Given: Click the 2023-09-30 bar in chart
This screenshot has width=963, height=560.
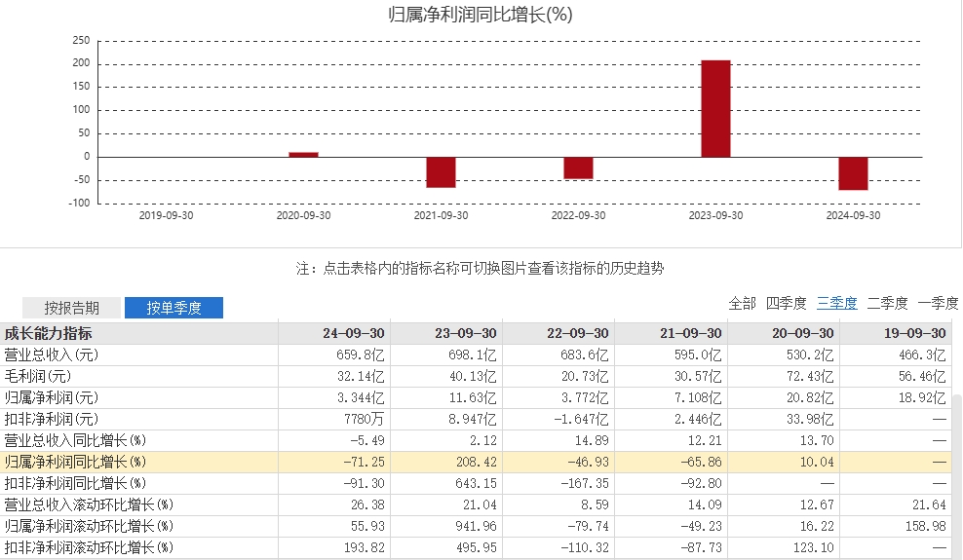Looking at the screenshot, I should 715,108.
